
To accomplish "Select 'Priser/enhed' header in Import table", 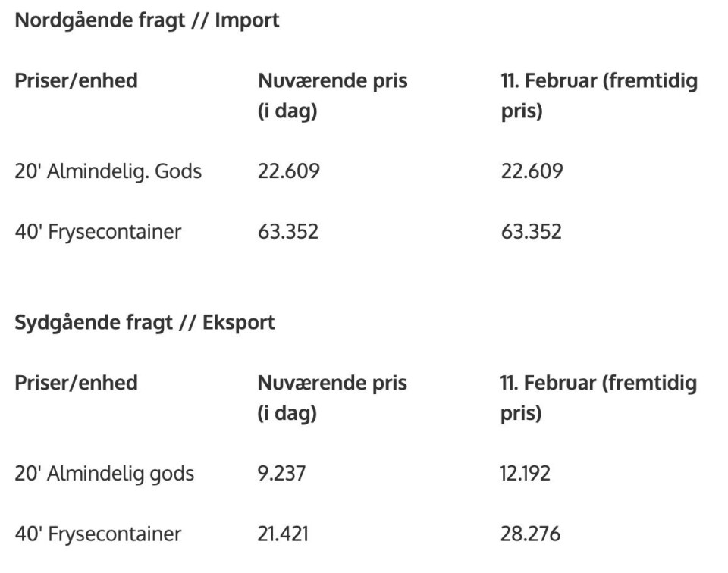I will coord(76,80).
